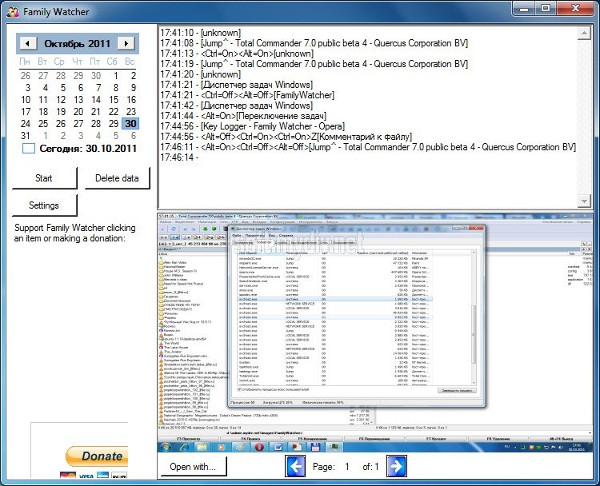Select log line 17:41:44 Переключение задач
This screenshot has height=486, width=600.
point(243,116)
